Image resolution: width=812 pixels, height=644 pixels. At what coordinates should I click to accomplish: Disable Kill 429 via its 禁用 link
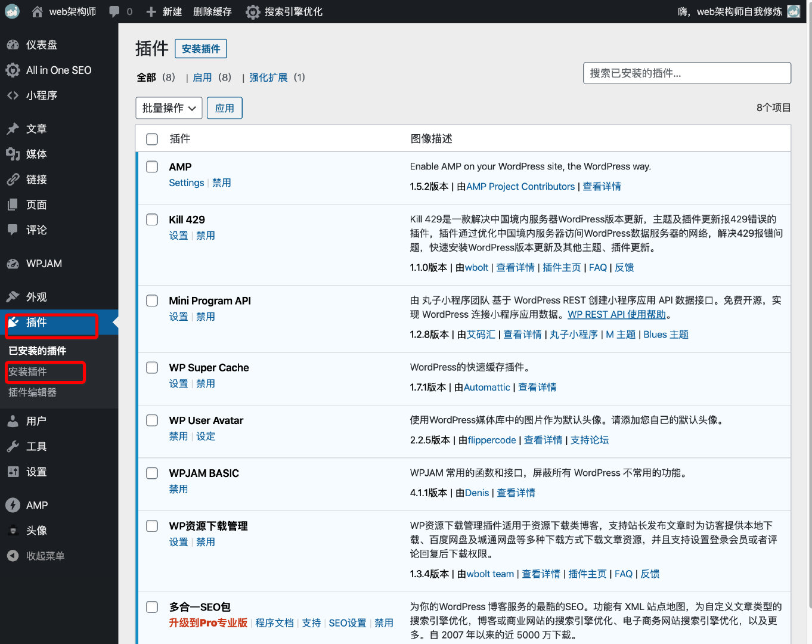coord(206,235)
